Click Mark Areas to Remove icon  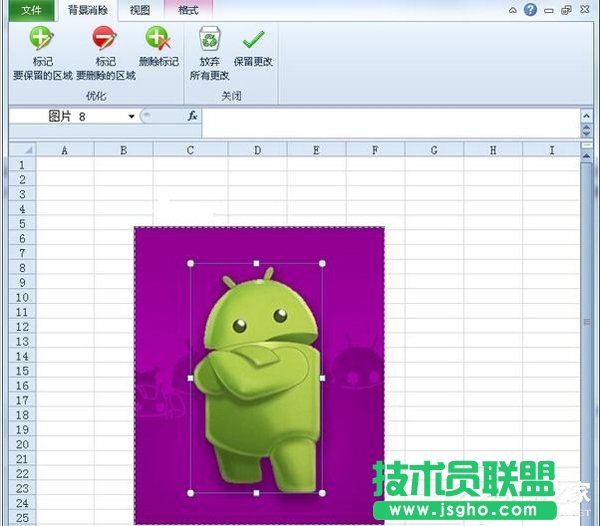(105, 40)
